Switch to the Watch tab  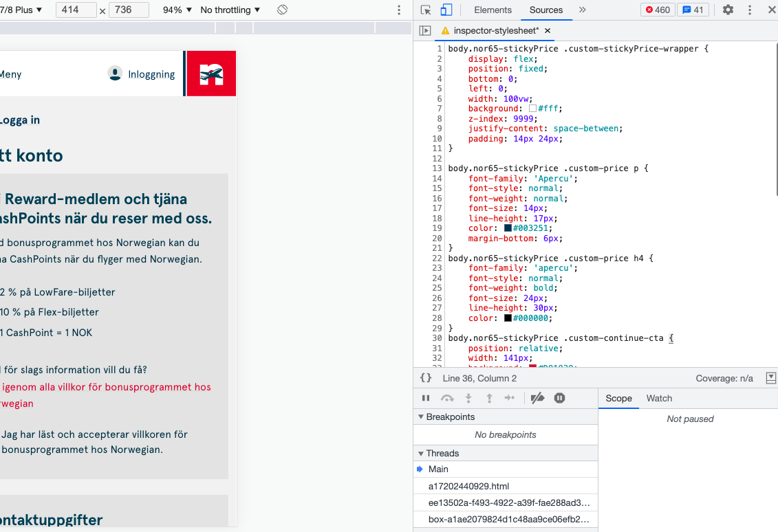coord(659,398)
